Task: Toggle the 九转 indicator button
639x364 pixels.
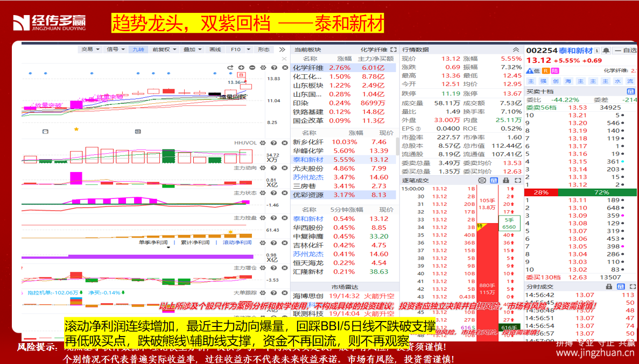Action: [x=138, y=49]
